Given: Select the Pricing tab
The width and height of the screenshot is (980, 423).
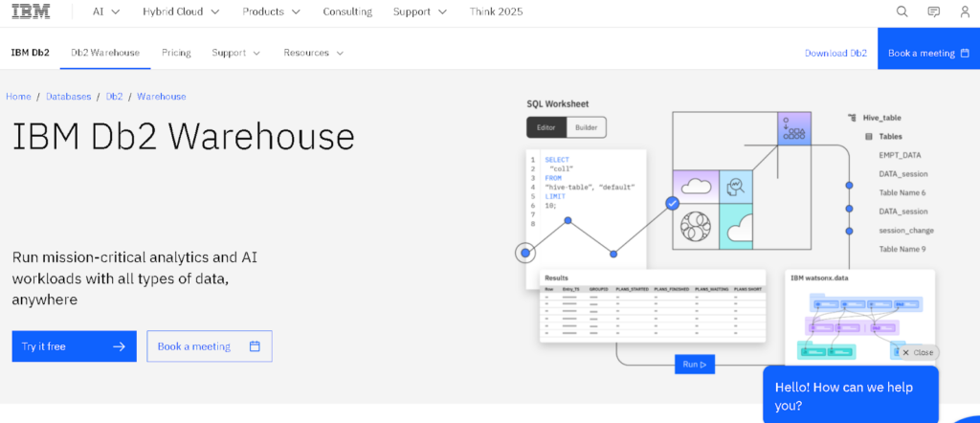Looking at the screenshot, I should (x=176, y=53).
